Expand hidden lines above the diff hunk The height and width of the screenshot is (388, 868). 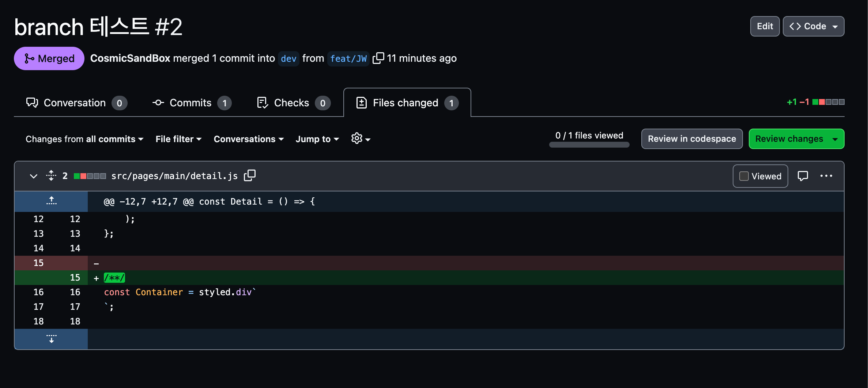tap(51, 201)
